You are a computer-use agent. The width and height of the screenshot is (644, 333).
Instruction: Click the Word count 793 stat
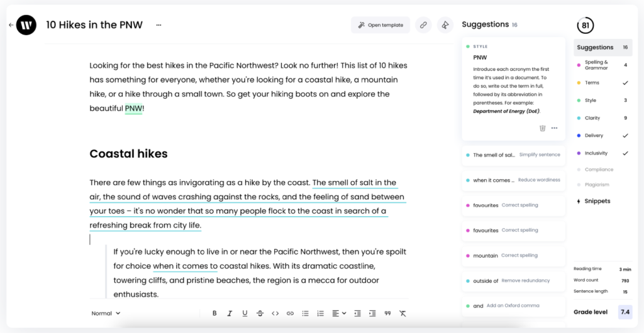pyautogui.click(x=602, y=280)
